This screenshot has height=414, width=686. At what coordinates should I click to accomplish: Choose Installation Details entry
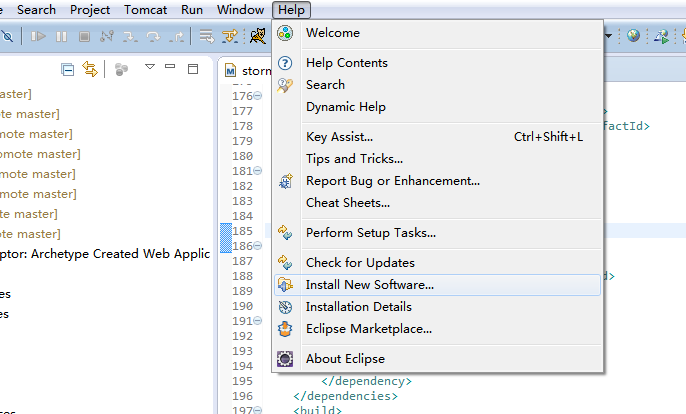tap(438, 307)
